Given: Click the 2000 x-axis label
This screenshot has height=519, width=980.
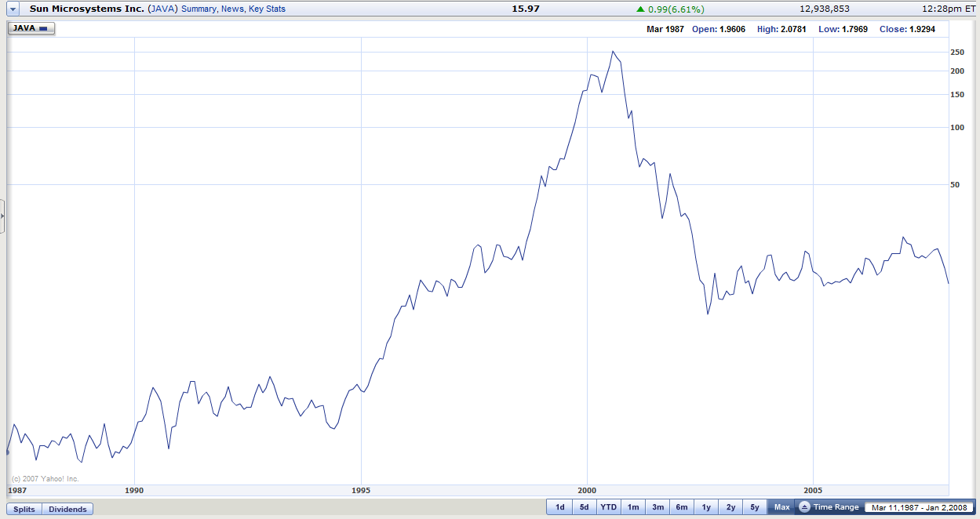Looking at the screenshot, I should click(x=587, y=491).
